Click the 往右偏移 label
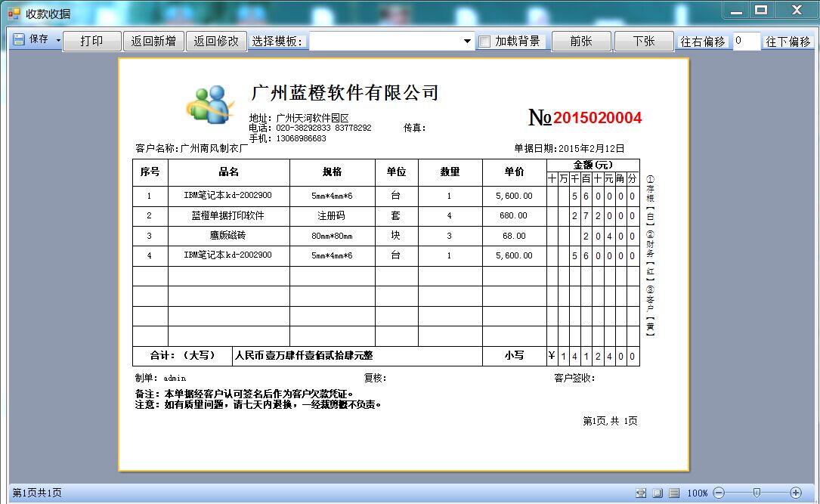Viewport: 820px width, 504px height. [x=702, y=42]
